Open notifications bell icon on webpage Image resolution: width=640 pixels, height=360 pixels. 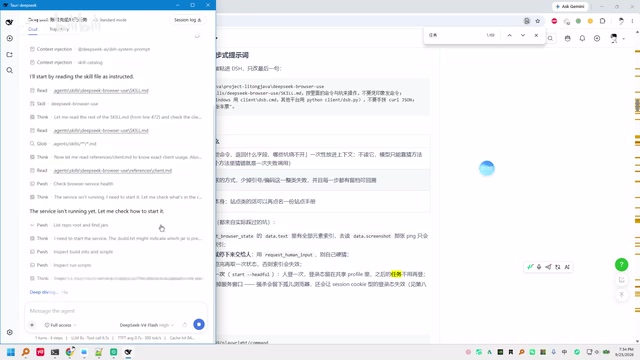pos(582,38)
